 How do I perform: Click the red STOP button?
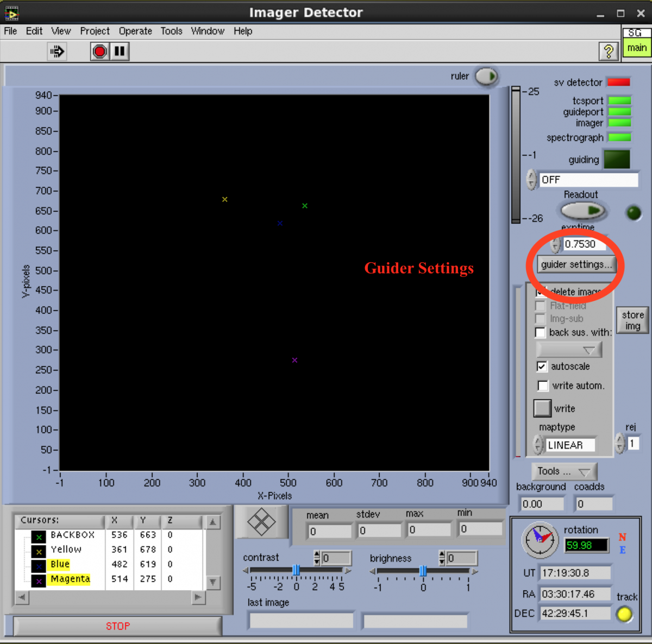click(117, 626)
